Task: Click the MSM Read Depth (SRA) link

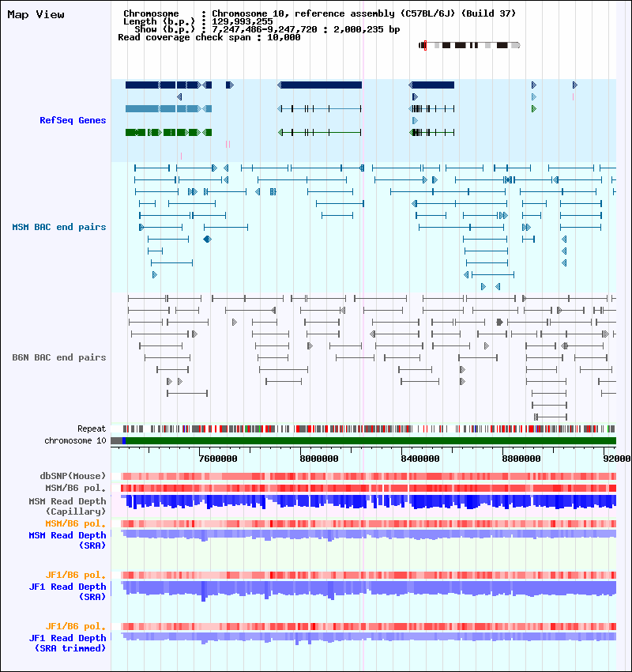Action: click(67, 541)
